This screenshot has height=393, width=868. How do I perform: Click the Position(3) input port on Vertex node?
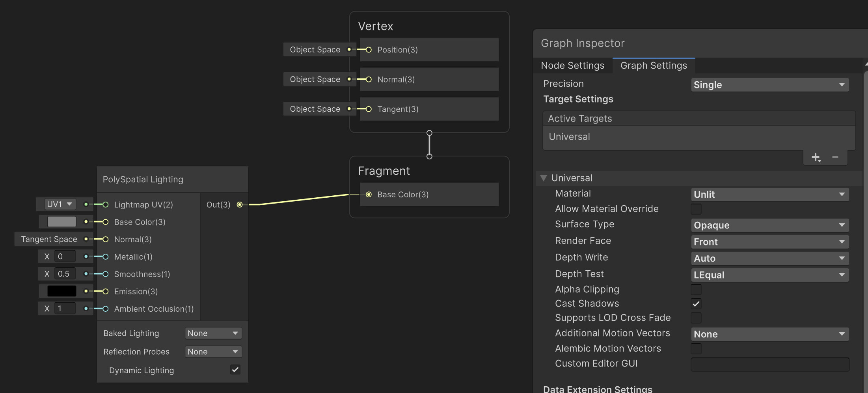pyautogui.click(x=368, y=50)
